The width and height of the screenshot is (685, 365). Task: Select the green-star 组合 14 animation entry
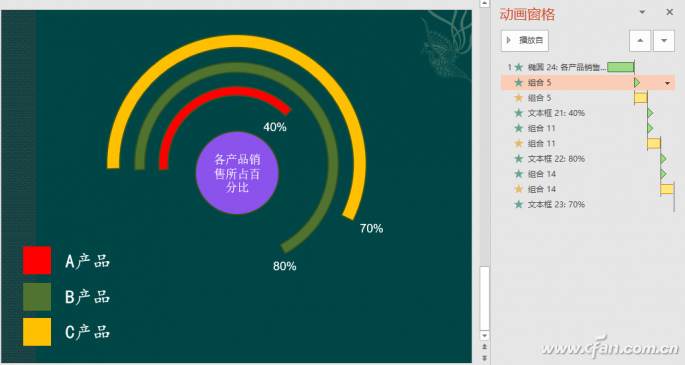click(588, 174)
